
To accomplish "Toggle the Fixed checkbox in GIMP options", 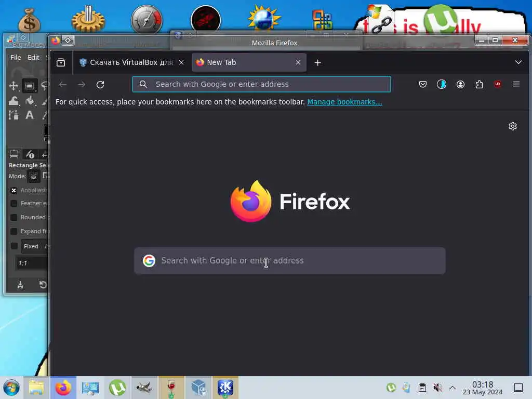I will (14, 246).
